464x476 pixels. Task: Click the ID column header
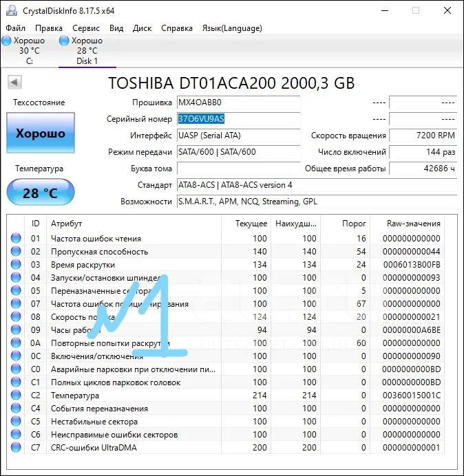coord(35,224)
